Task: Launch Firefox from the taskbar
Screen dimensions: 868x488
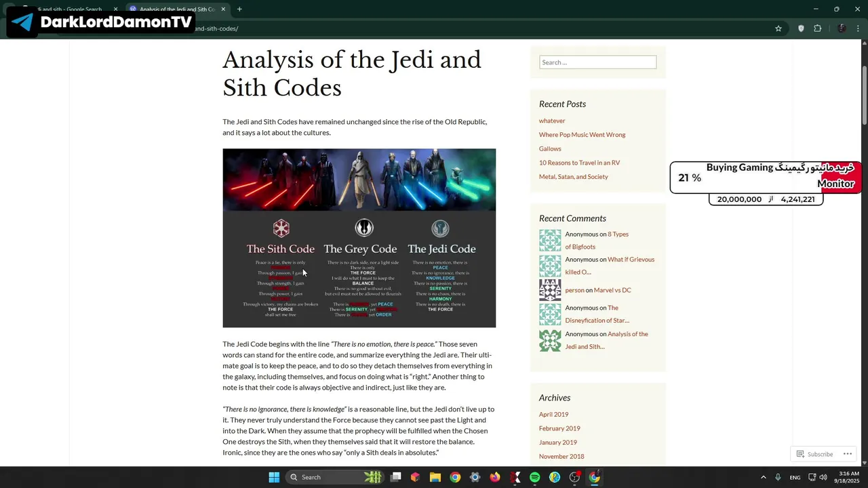Action: (x=495, y=477)
